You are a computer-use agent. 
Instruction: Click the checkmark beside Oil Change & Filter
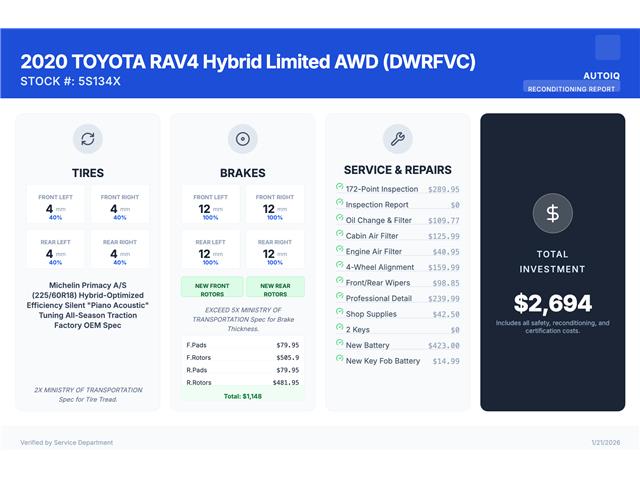click(x=340, y=220)
